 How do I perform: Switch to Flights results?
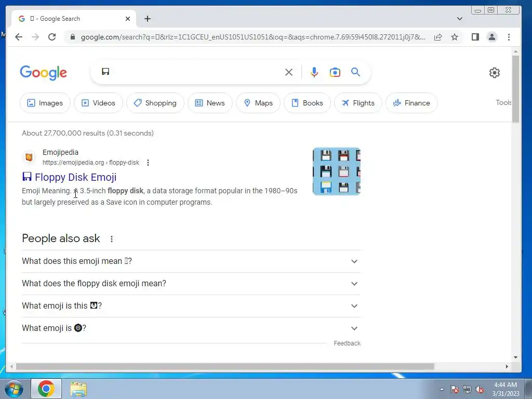tap(358, 103)
